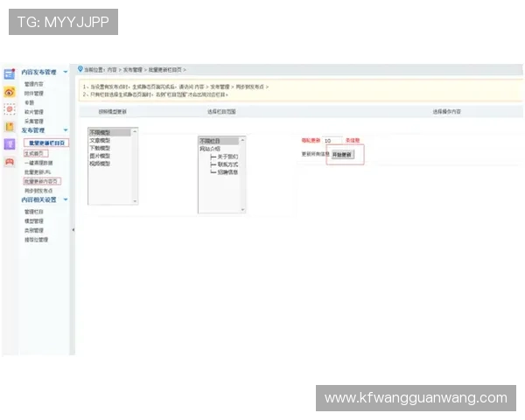Image resolution: width=525 pixels, height=420 pixels.
Task: Select 招聘信息 in the column tree
Action: click(227, 172)
